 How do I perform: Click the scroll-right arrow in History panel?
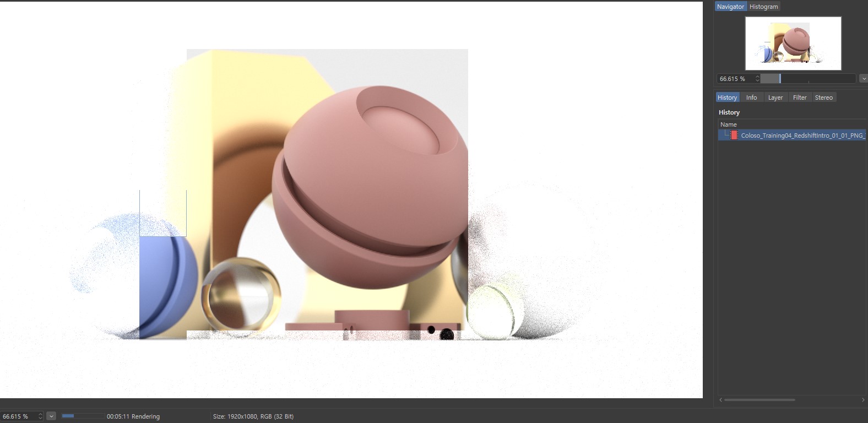[x=862, y=400]
